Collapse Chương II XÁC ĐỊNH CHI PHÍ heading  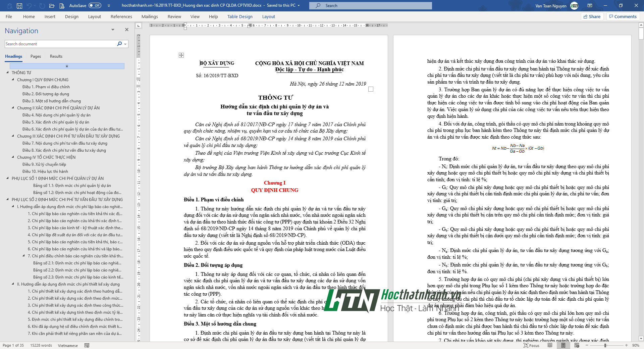pos(13,108)
